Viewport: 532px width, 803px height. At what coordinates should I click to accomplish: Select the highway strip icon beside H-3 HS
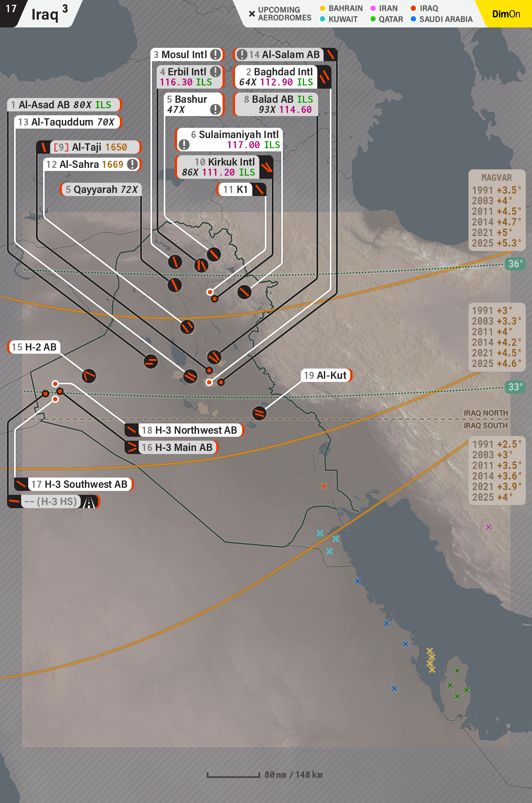coord(90,502)
